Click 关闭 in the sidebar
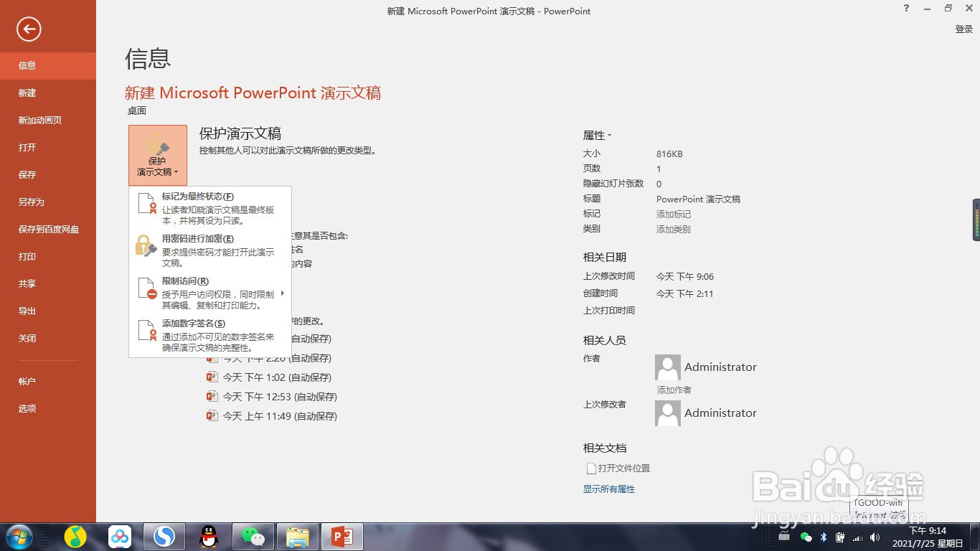This screenshot has height=551, width=980. 48,338
